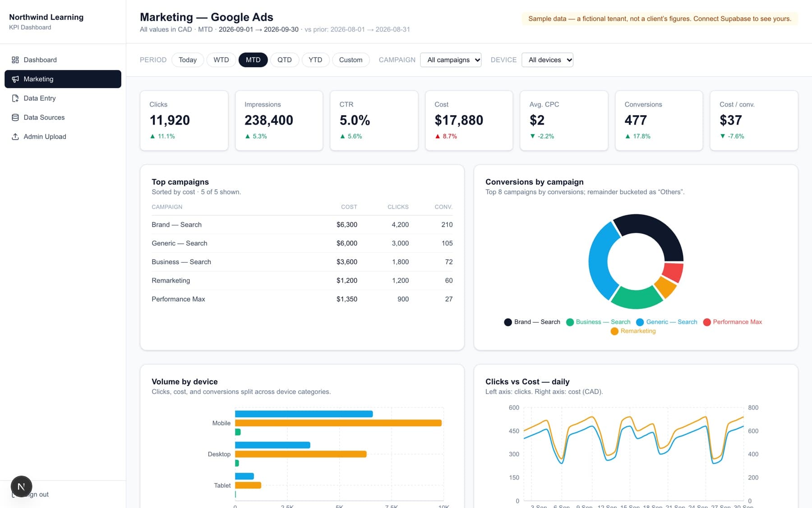Click the Generic — Search legend dot

point(640,322)
